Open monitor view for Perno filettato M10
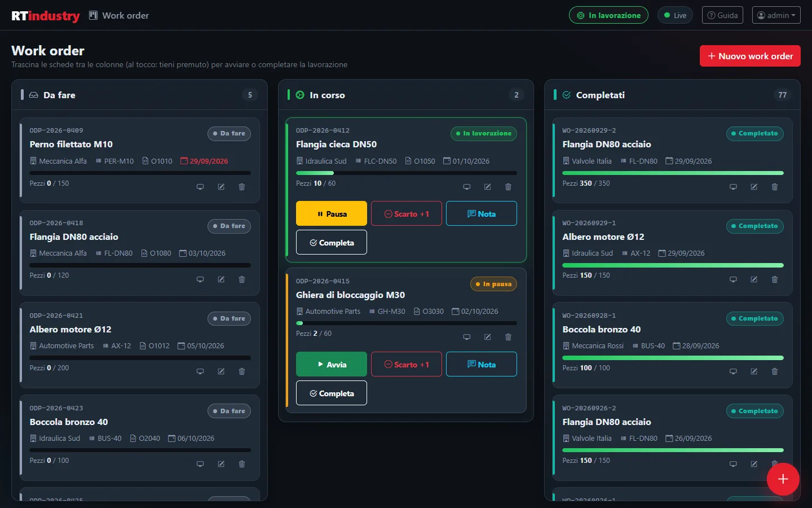This screenshot has height=508, width=812. tap(200, 187)
